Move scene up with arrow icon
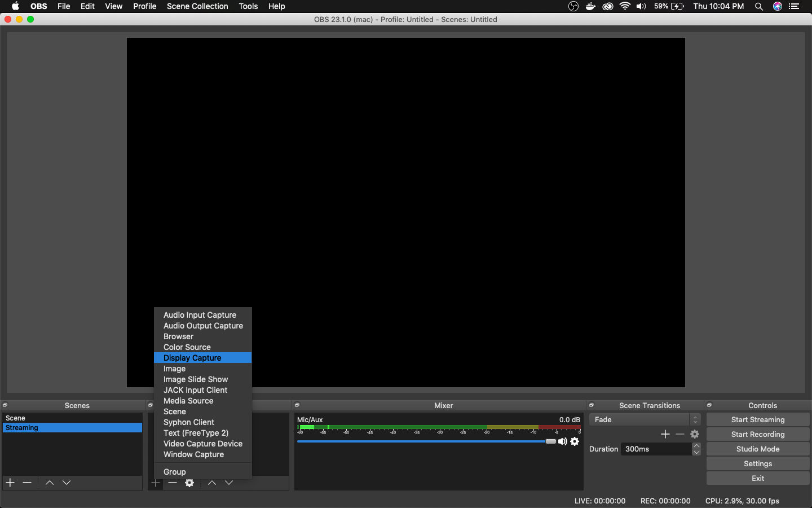Image resolution: width=812 pixels, height=508 pixels. click(50, 483)
